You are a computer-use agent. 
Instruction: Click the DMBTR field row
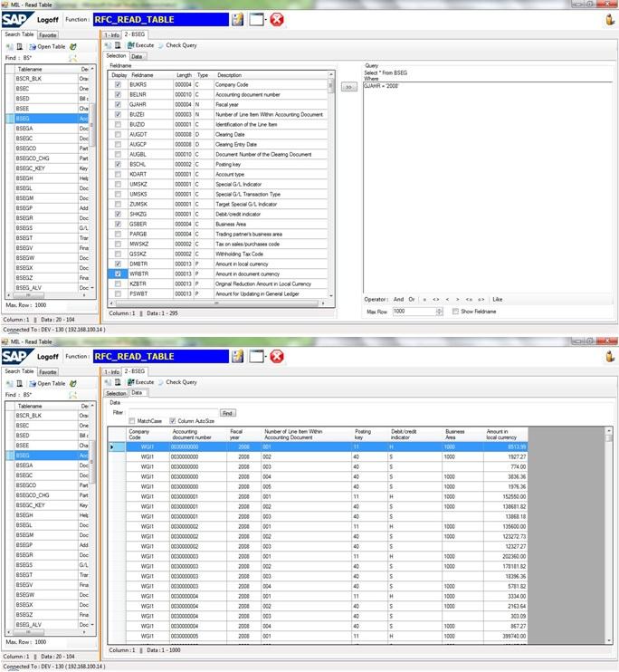tap(217, 264)
